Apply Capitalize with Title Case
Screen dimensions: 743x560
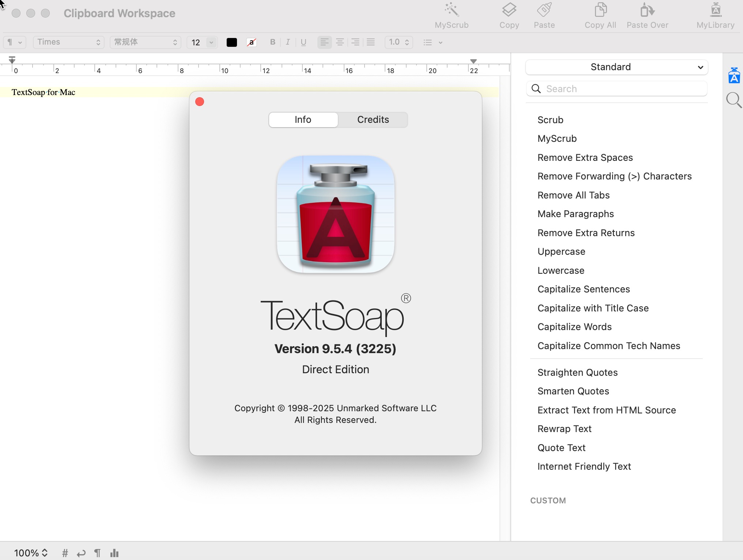point(593,308)
